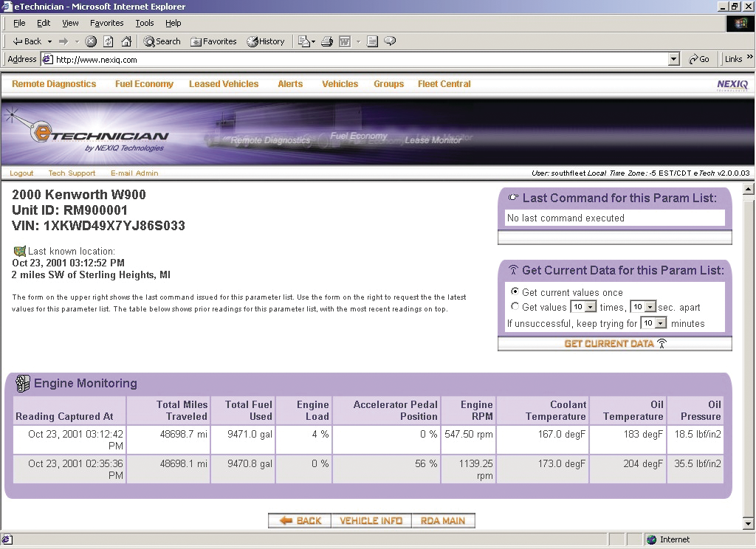The width and height of the screenshot is (756, 549).
Task: Open the keep trying minutes dropdown
Action: (x=661, y=323)
